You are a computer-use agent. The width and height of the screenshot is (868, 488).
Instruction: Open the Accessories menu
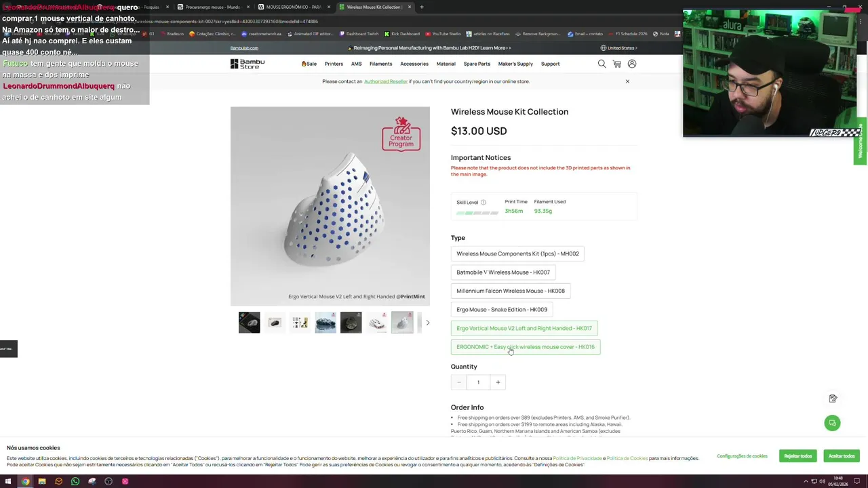coord(414,64)
